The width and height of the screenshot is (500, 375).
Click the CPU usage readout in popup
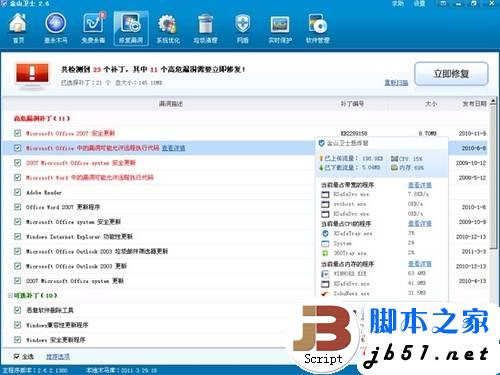407,159
